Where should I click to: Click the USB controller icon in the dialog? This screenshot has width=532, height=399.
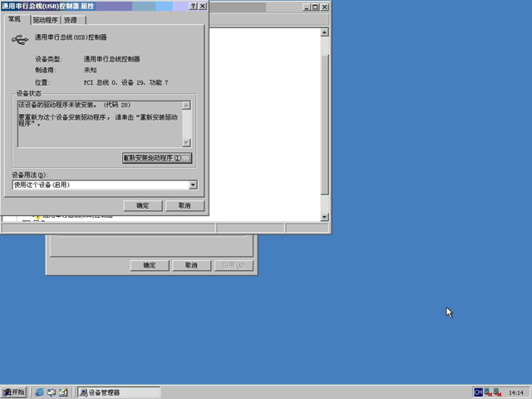point(20,40)
